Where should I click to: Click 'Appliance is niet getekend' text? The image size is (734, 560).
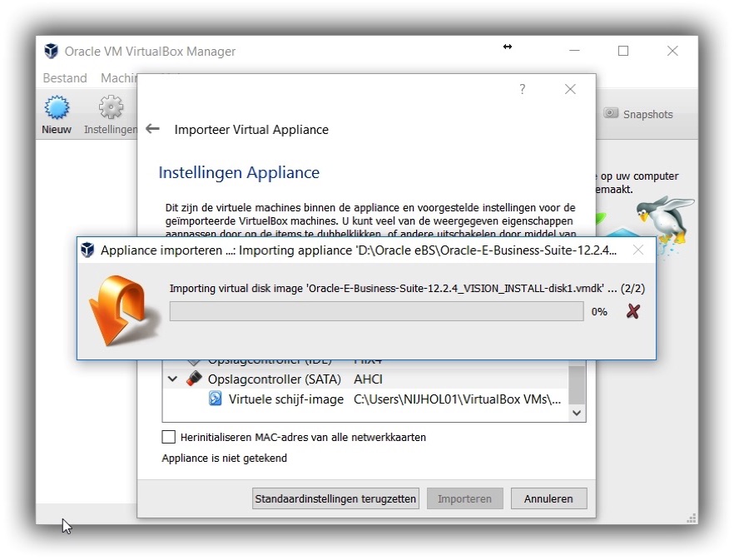pos(224,458)
